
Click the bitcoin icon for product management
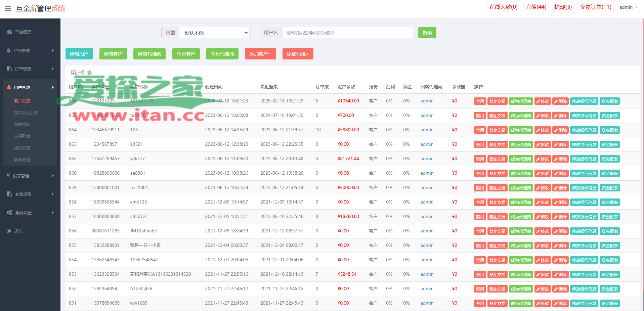pyautogui.click(x=9, y=50)
